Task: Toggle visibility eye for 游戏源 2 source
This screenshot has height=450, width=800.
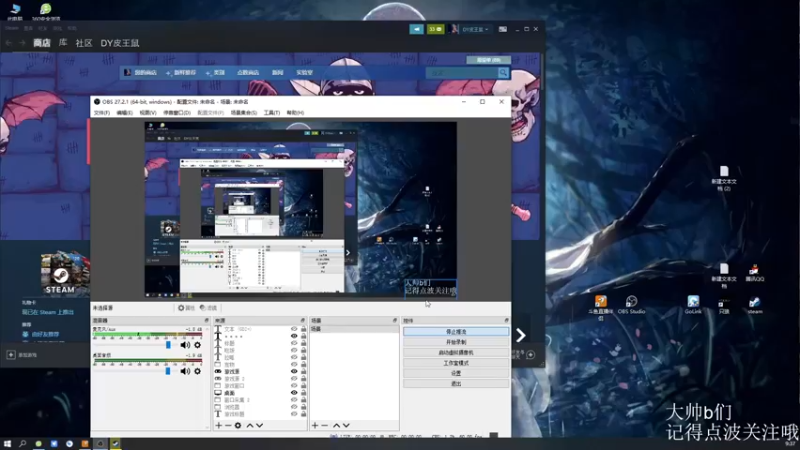Action: 294,379
